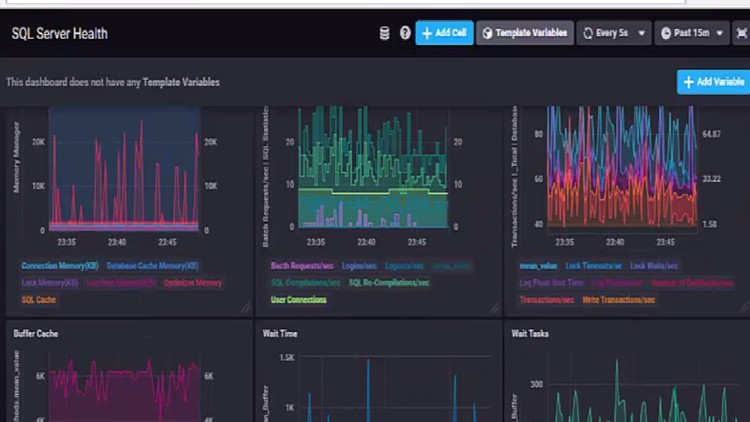Toggle the Log Flush Wait Time legend series
750x422 pixels.
551,282
